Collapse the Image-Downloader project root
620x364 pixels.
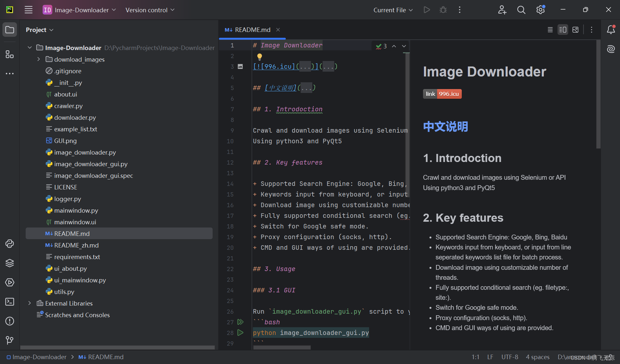(30, 48)
